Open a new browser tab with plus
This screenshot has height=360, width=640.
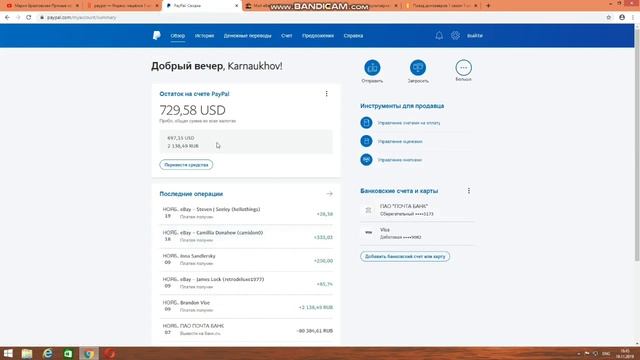pyautogui.click(x=488, y=6)
